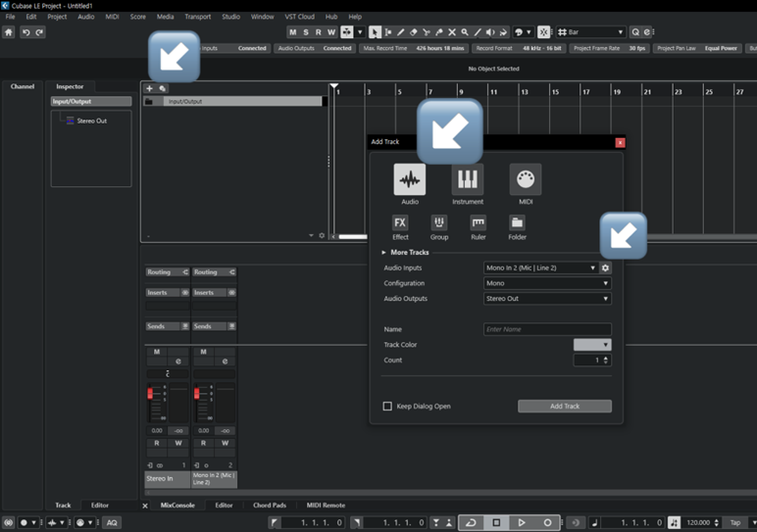Screen dimensions: 757x532
Task: Pick the MIDI track type icon
Action: (x=526, y=179)
